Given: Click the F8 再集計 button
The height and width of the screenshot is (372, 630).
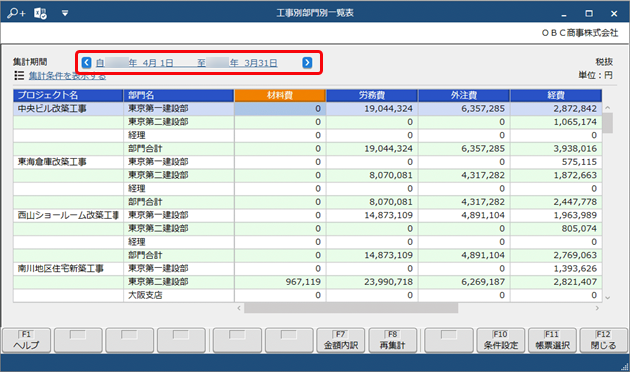Looking at the screenshot, I should pyautogui.click(x=393, y=340).
